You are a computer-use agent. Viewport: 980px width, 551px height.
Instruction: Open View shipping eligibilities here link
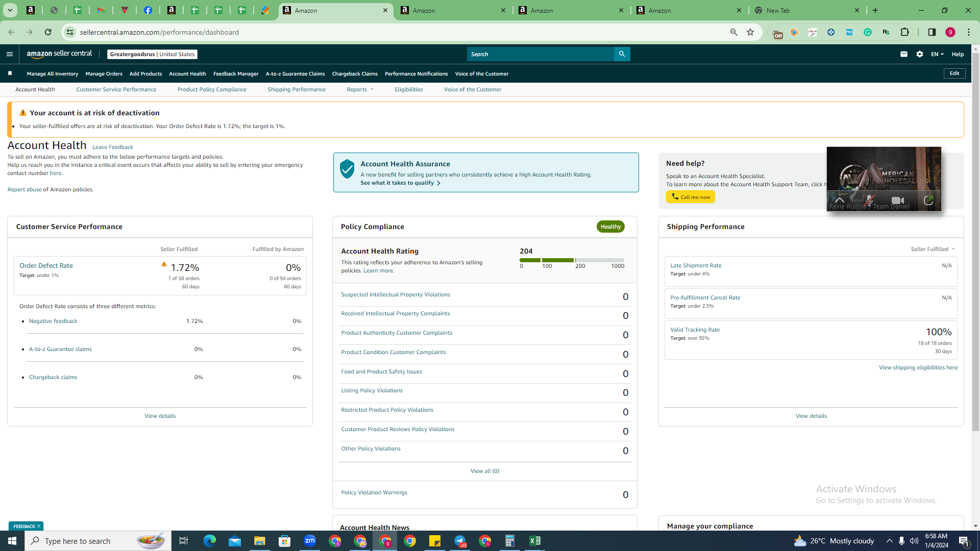tap(918, 367)
